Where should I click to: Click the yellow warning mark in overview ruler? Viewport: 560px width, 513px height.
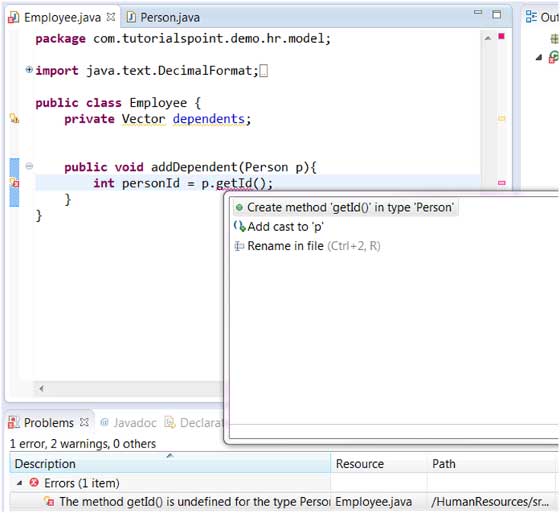coord(502,118)
